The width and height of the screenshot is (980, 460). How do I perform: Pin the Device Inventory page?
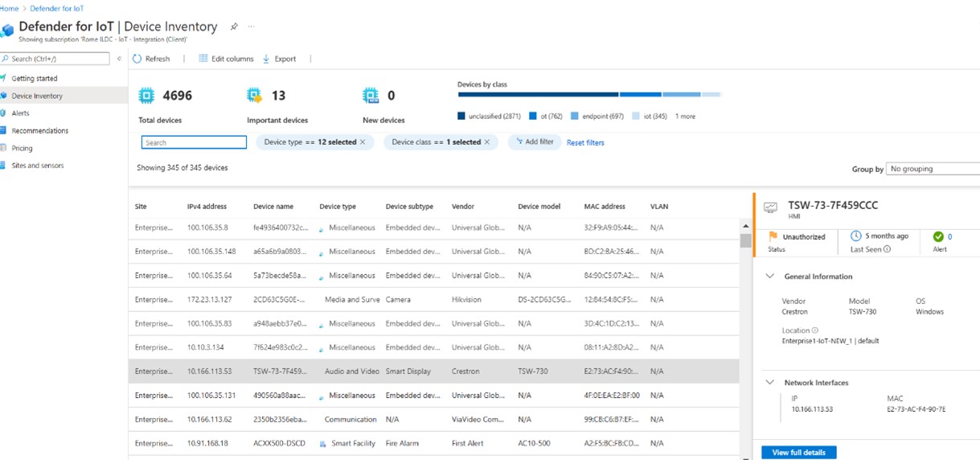pos(234,27)
